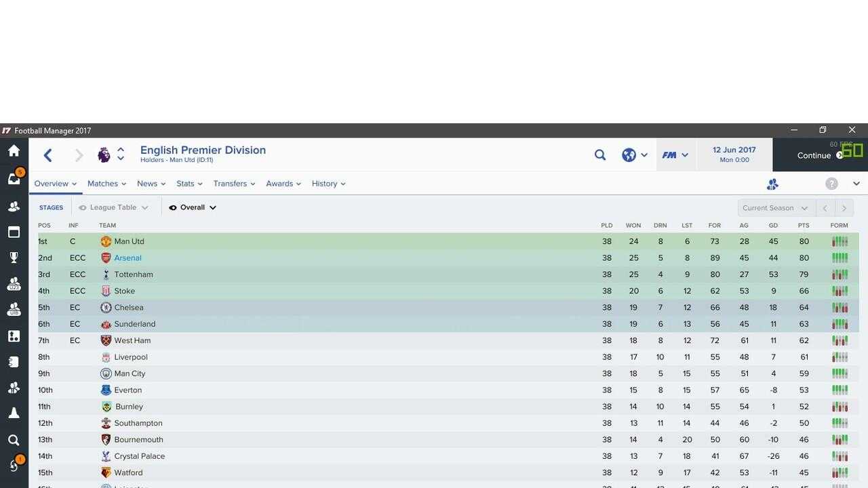The image size is (868, 488).
Task: Open the Matches tab menu
Action: pos(107,184)
